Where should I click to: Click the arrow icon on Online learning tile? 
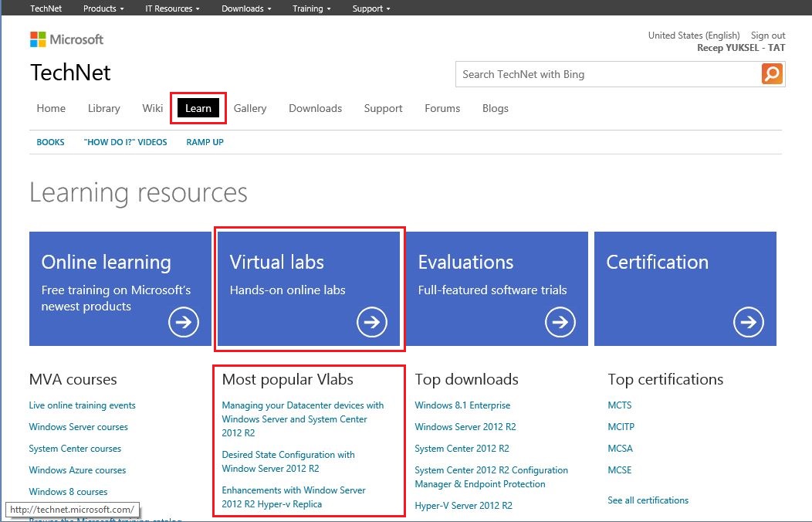point(184,322)
